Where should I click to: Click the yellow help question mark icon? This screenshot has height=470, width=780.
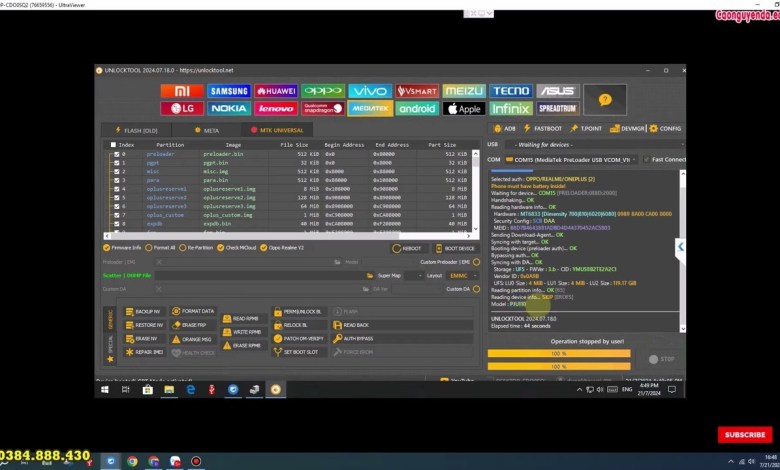(604, 99)
